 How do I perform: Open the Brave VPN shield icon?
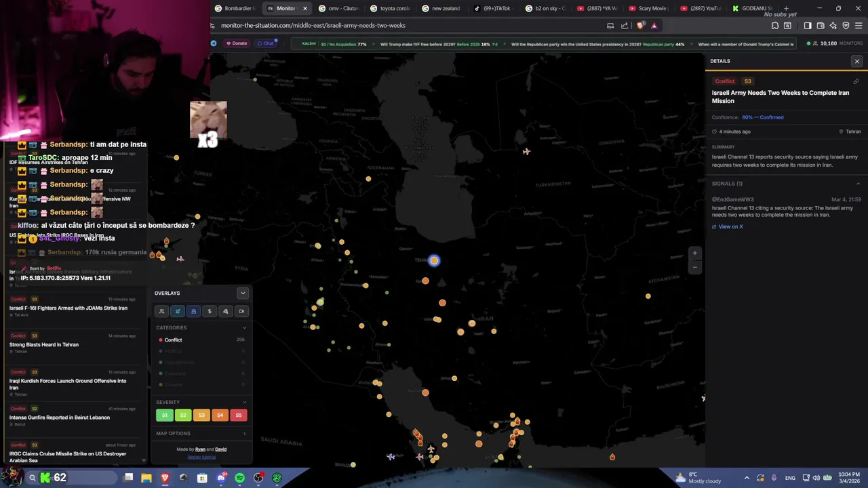pos(846,26)
